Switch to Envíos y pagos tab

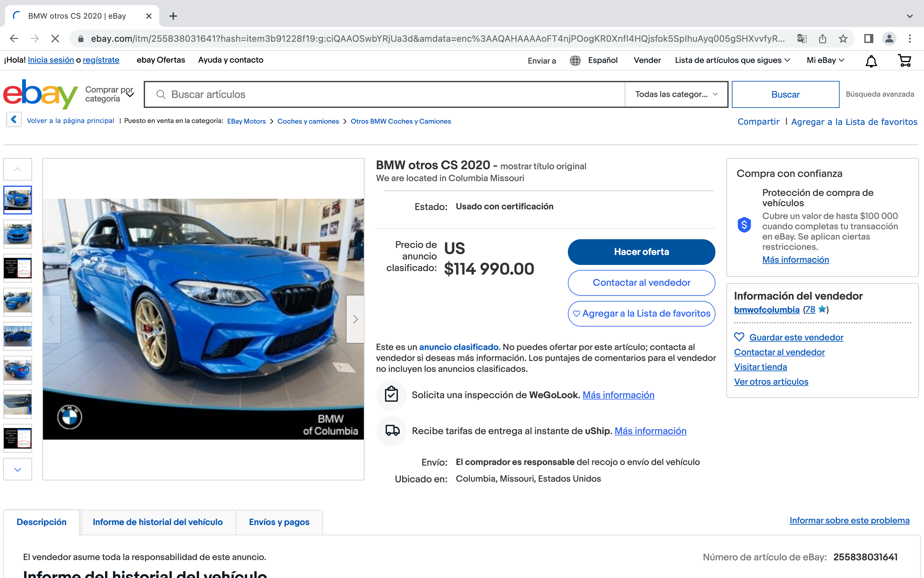[x=279, y=522]
